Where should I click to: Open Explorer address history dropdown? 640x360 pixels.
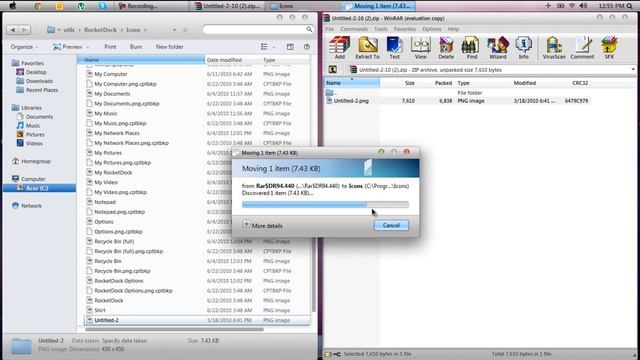click(x=174, y=30)
